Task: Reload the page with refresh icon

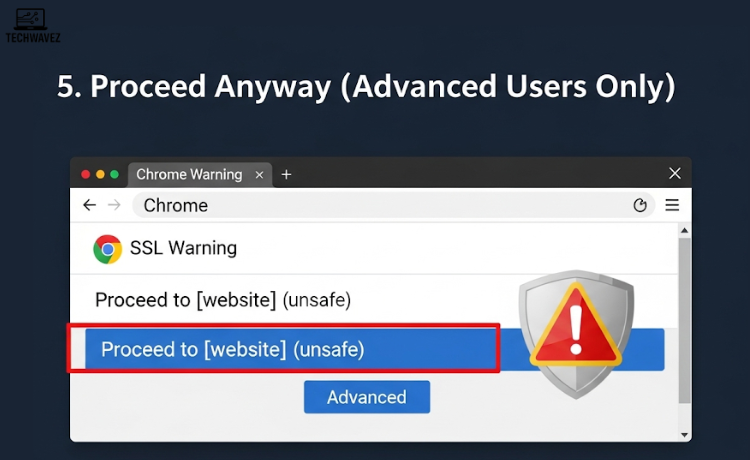Action: tap(641, 205)
